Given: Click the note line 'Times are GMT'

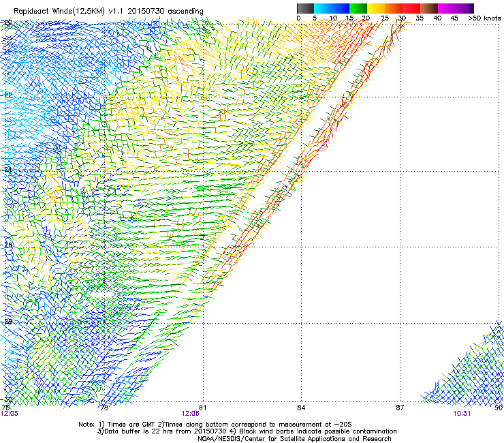Looking at the screenshot, I should tap(131, 425).
